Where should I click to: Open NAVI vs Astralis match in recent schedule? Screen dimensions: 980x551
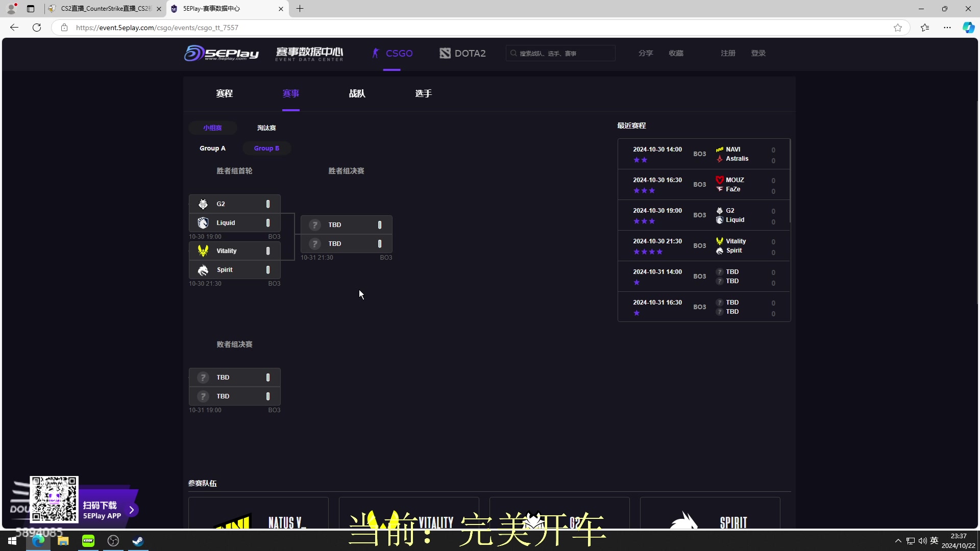coord(704,154)
